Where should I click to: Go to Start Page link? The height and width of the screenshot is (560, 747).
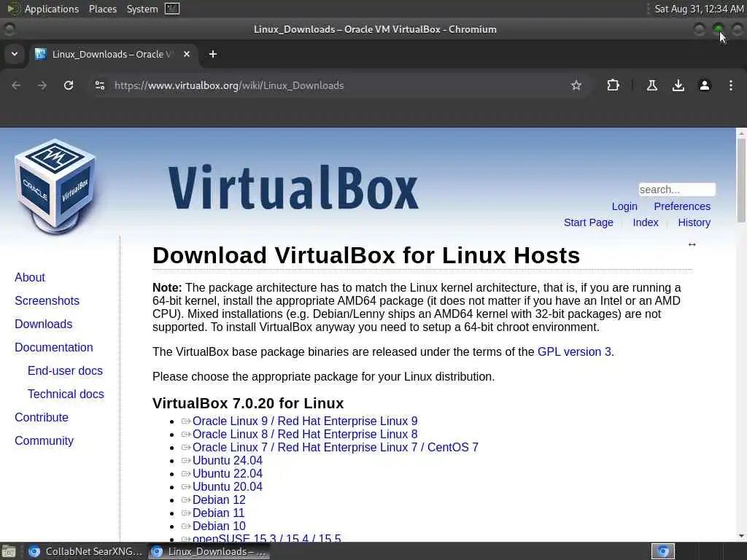coord(589,222)
